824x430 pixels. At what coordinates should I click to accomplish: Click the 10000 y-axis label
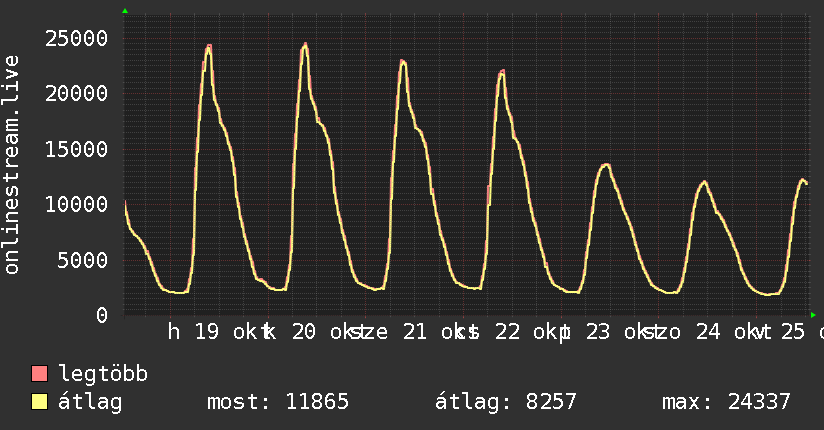(76, 204)
